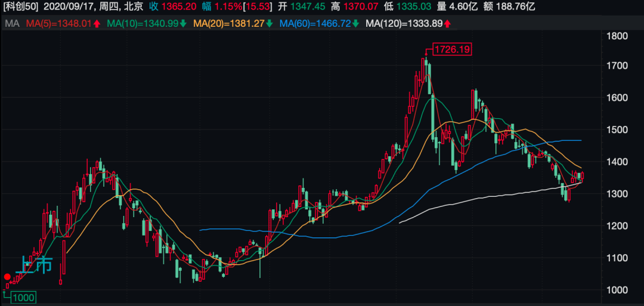Select the MA(5)=1348.01 indicator
Image resolution: width=644 pixels, height=306 pixels.
tap(58, 24)
